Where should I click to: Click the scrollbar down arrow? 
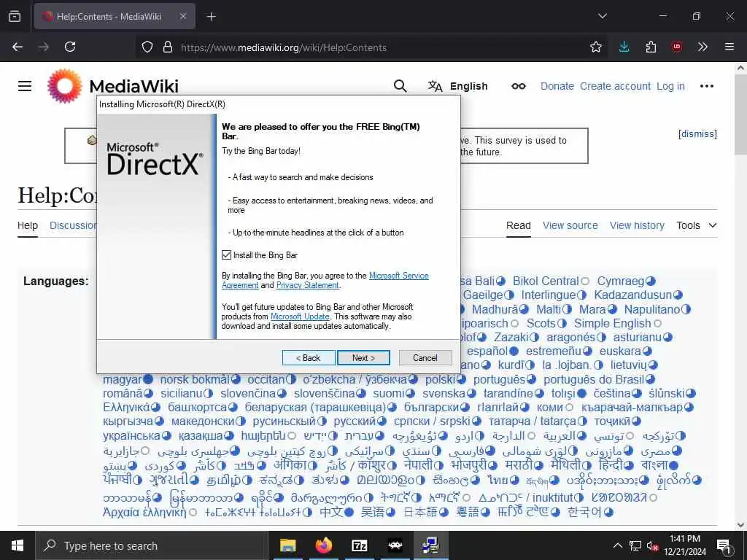pos(741,525)
